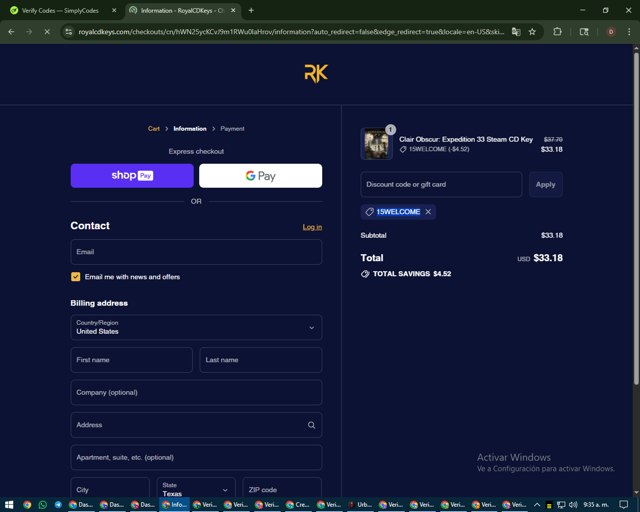Screen dimensions: 640x512
Task: Click the RK store logo
Action: point(316,73)
